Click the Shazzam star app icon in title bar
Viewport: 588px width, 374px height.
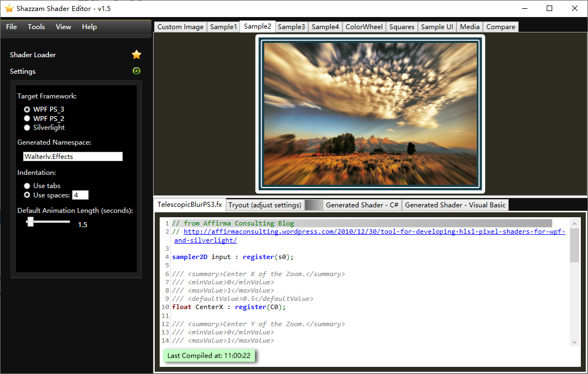[9, 8]
